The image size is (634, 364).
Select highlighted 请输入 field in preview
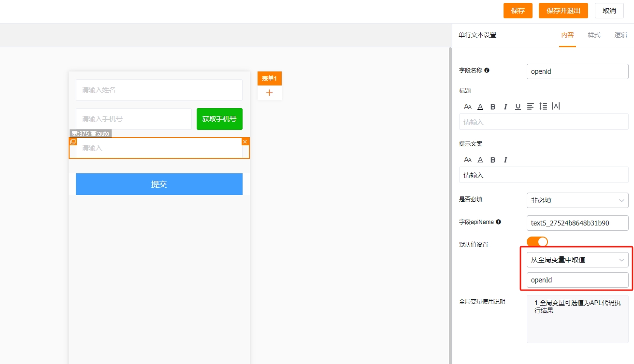(159, 148)
